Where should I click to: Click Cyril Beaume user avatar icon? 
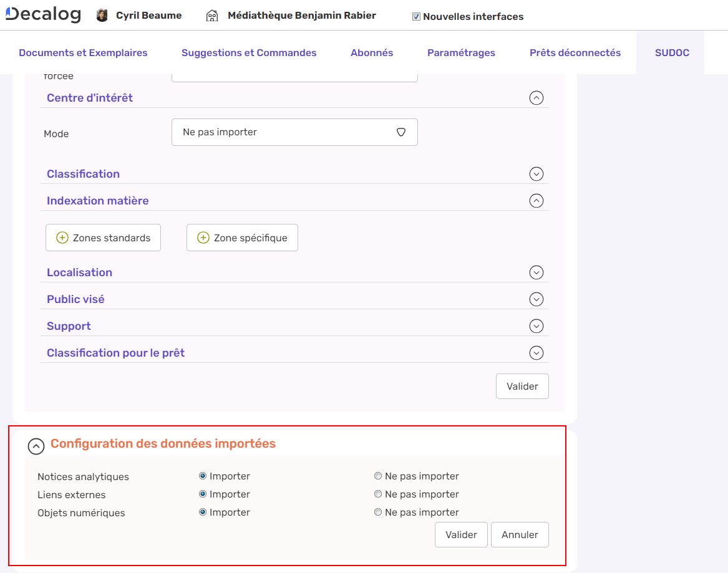coord(102,16)
